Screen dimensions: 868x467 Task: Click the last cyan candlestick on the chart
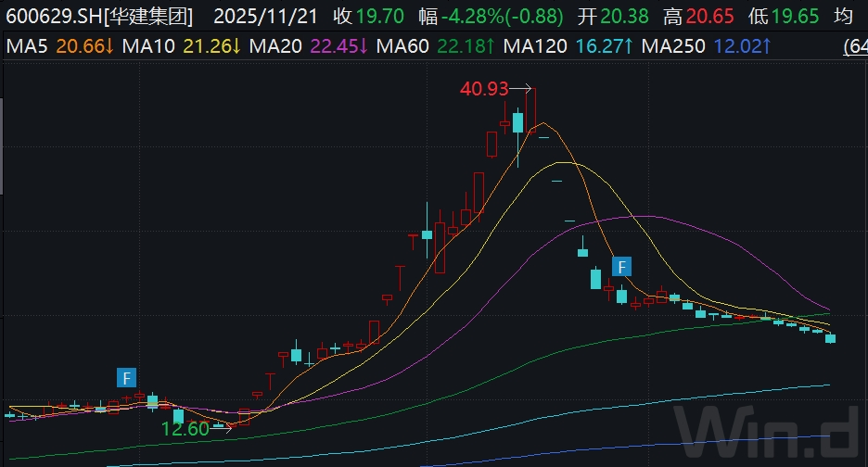click(830, 338)
